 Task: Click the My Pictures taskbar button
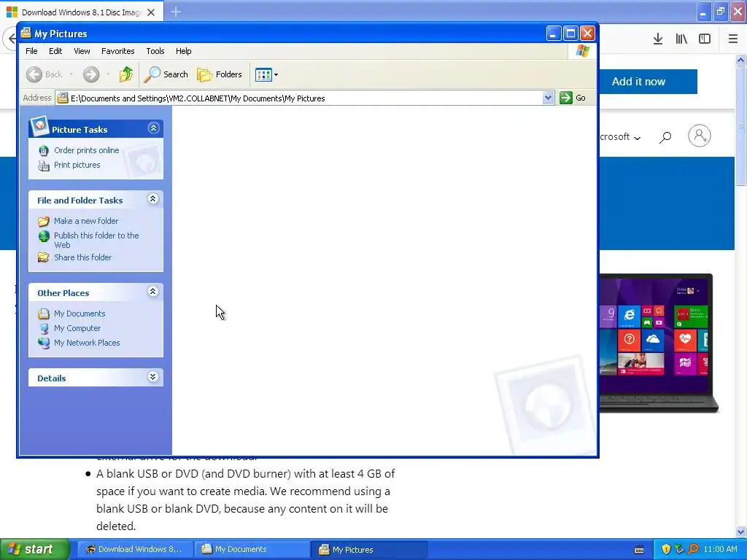[370, 550]
